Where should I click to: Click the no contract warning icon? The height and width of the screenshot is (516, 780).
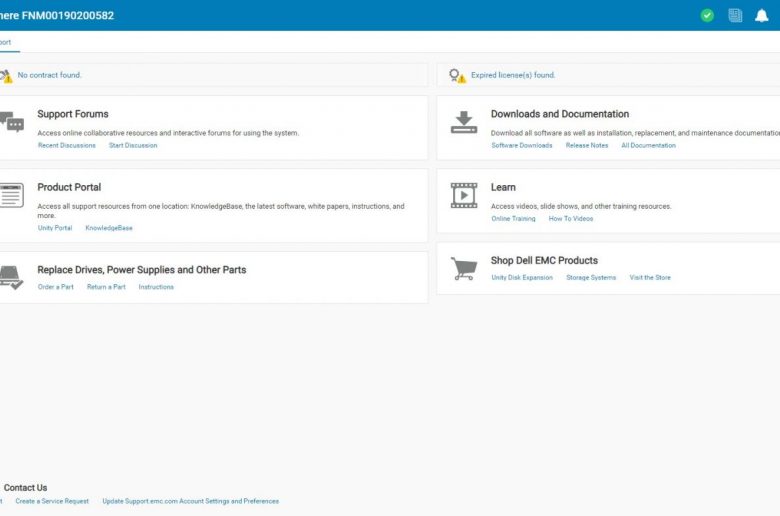(x=6, y=76)
